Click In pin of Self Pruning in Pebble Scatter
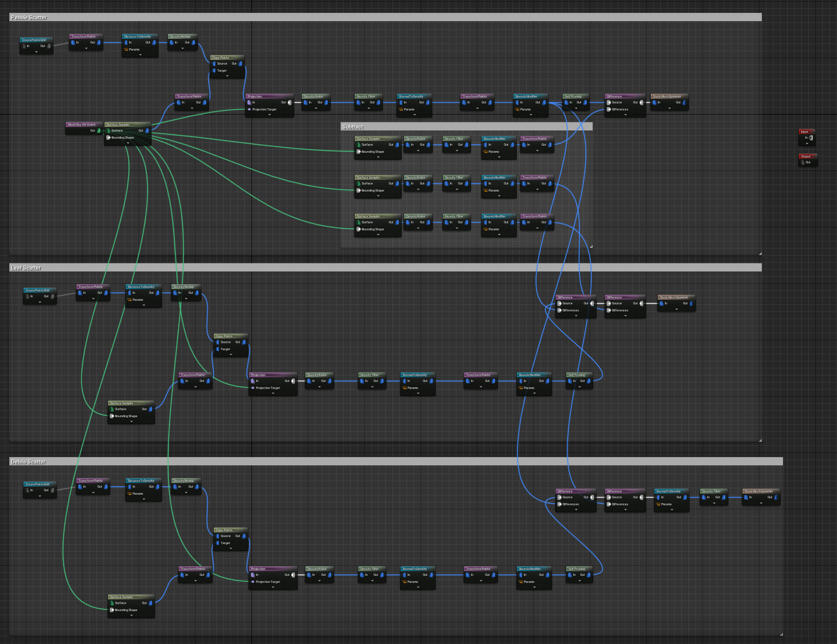This screenshot has width=837, height=644. (x=567, y=102)
